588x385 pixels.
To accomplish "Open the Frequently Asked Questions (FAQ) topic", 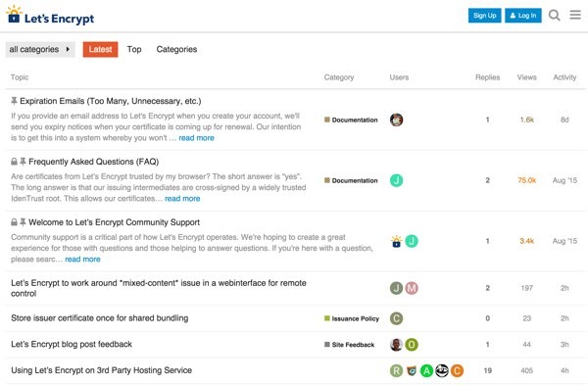I will 94,162.
